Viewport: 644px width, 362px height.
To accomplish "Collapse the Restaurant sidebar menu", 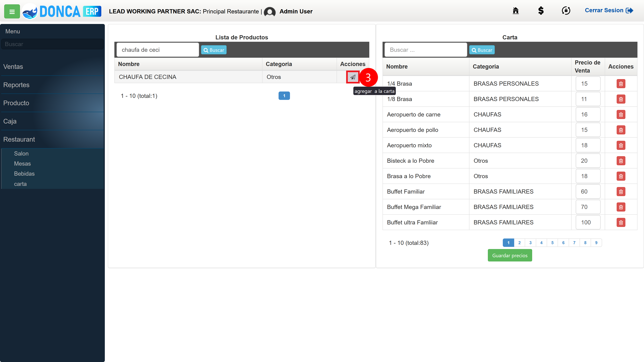I will [52, 139].
